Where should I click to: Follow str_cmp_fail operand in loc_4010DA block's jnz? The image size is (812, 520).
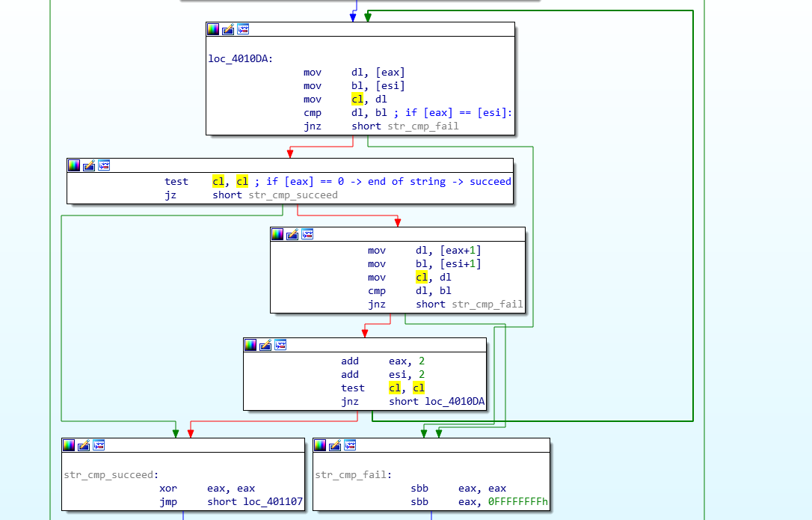pyautogui.click(x=423, y=126)
